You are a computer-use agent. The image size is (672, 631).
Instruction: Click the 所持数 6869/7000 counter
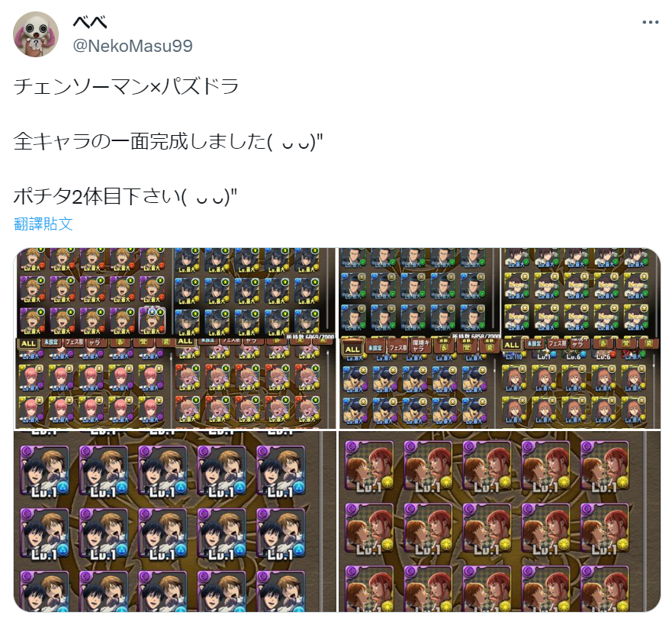coord(310,337)
